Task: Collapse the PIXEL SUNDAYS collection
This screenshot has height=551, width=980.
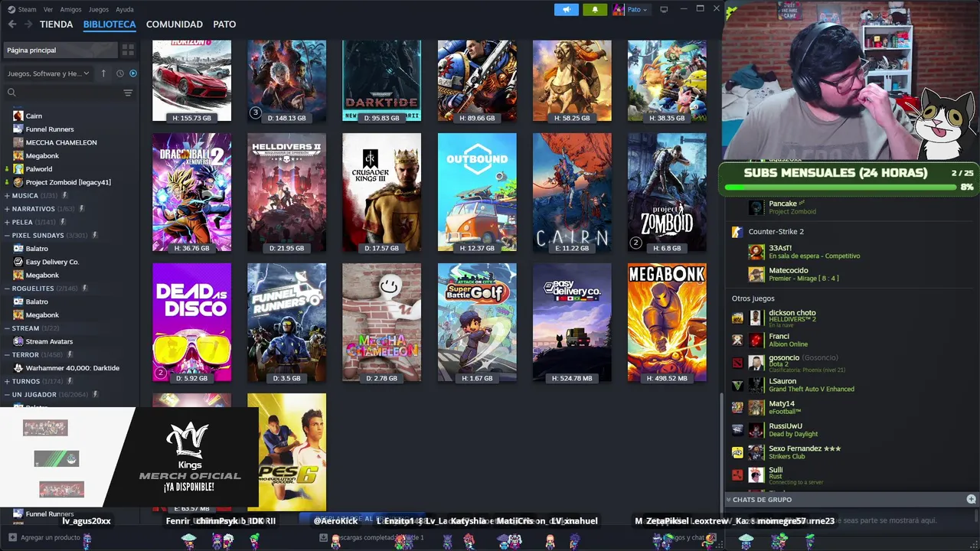Action: tap(6, 236)
